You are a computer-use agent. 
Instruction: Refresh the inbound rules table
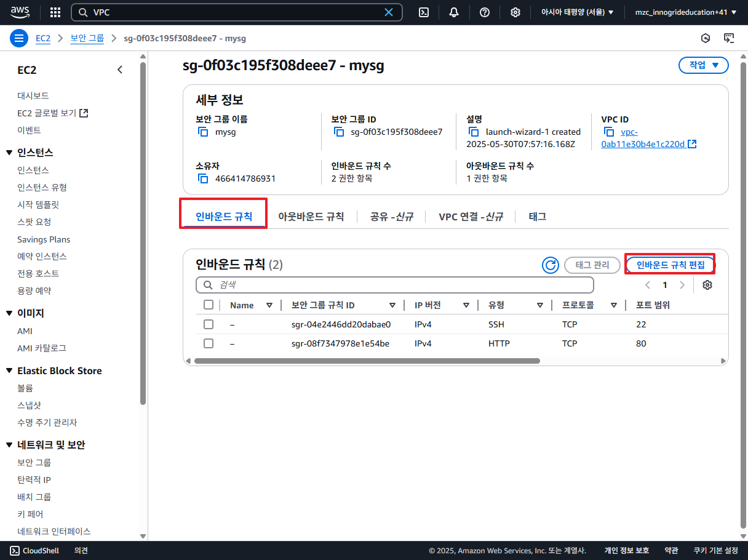(x=550, y=265)
